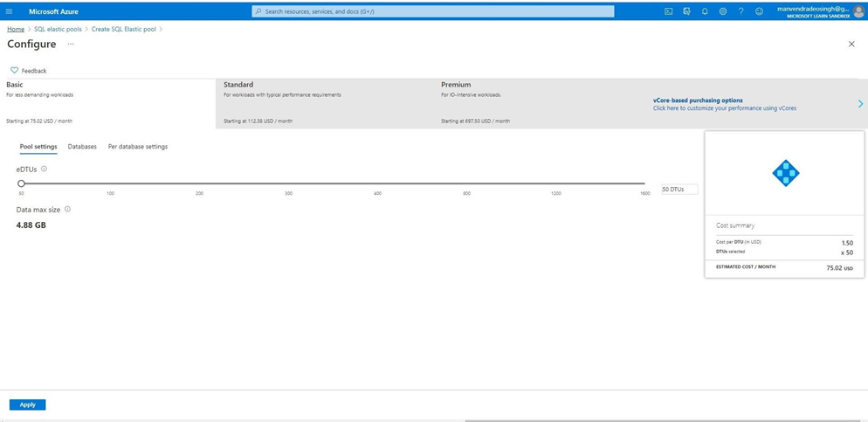Viewport: 868px width, 422px height.
Task: Click the Cost summary heading
Action: [x=735, y=225]
